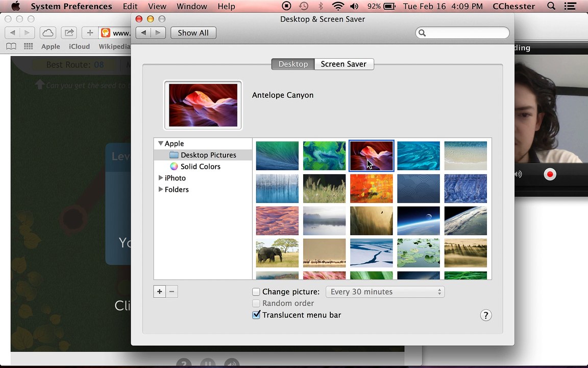The width and height of the screenshot is (588, 368).
Task: Enable the Change picture checkbox
Action: pyautogui.click(x=256, y=291)
